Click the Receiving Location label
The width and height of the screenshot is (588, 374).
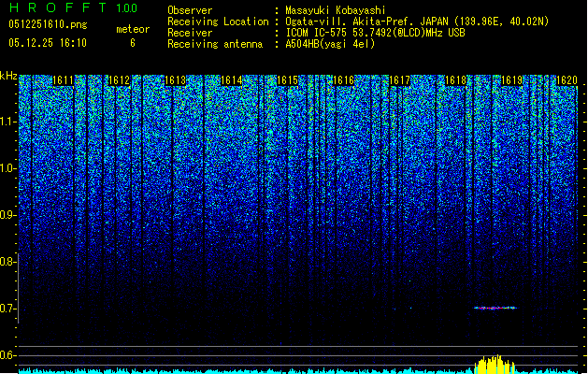[218, 22]
